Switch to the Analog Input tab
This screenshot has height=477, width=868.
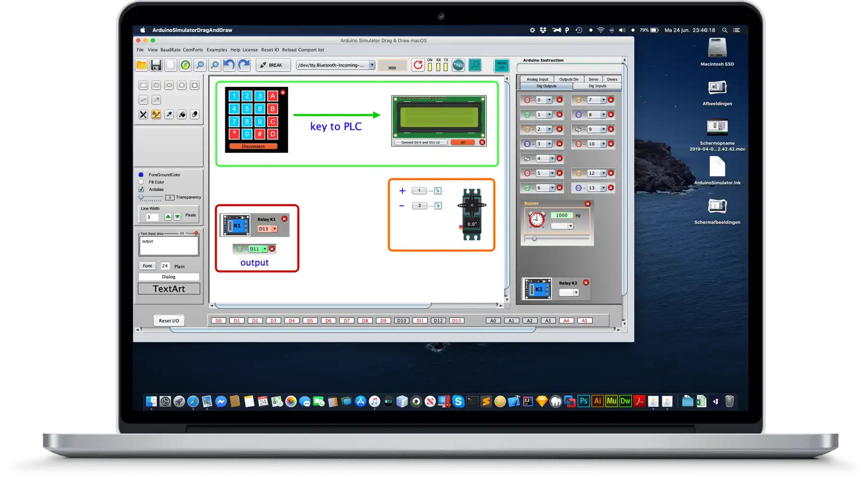point(537,79)
